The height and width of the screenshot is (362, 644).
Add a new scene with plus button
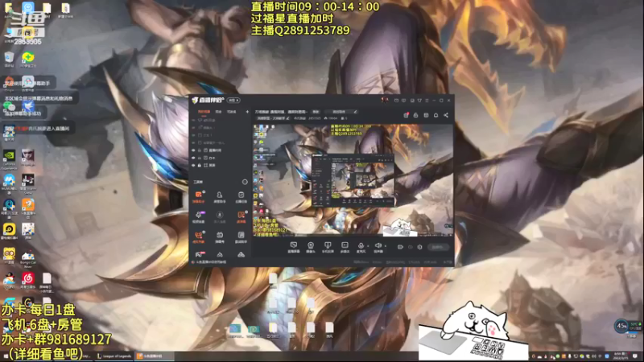pos(247,112)
